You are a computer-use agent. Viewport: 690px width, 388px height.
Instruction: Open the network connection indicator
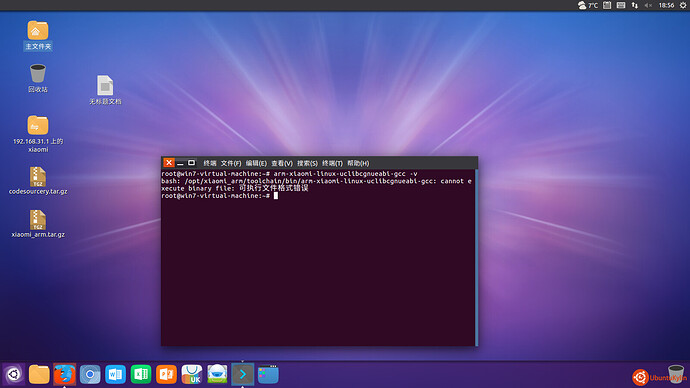(x=635, y=5)
